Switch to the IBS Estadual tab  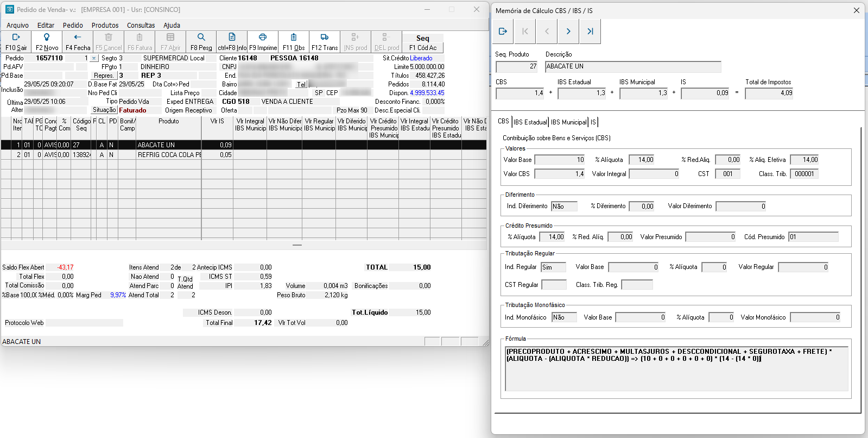pos(530,122)
